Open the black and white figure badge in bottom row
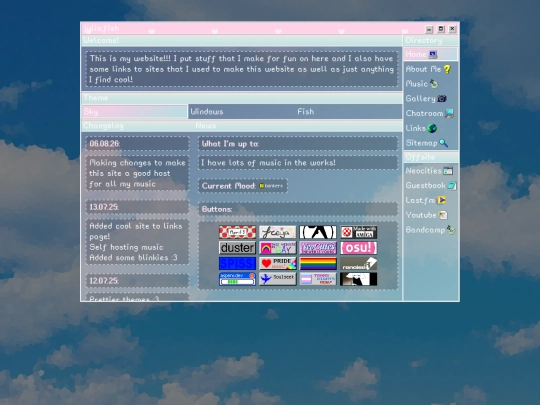 pos(359,279)
